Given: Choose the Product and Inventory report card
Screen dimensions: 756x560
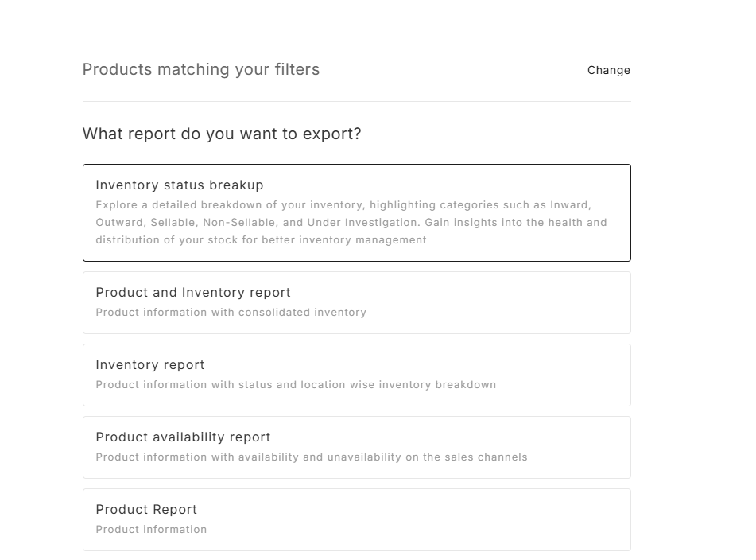Looking at the screenshot, I should pos(357,302).
